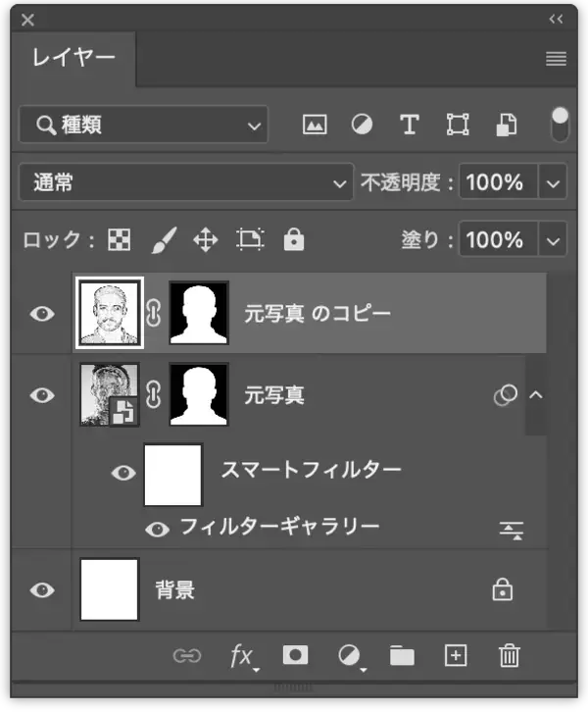Click mask link icon on 元写真 のコピー

(x=154, y=313)
